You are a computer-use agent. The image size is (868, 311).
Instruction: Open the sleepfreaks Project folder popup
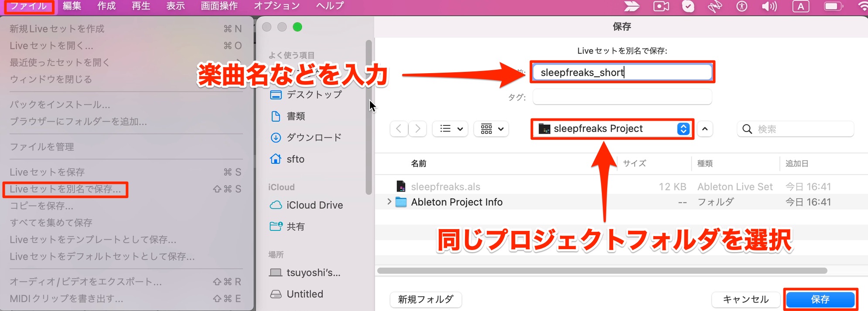614,128
